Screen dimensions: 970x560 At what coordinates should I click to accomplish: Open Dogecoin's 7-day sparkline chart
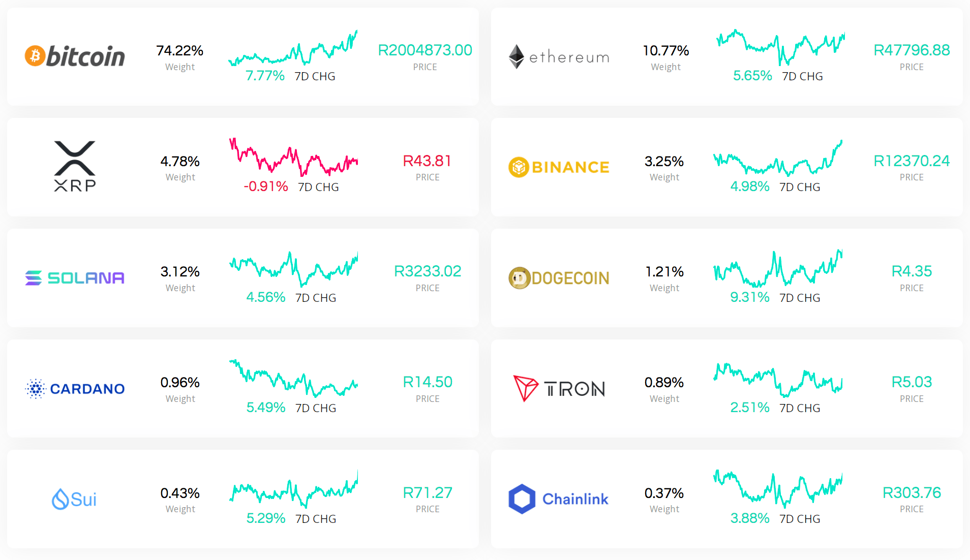click(x=778, y=268)
